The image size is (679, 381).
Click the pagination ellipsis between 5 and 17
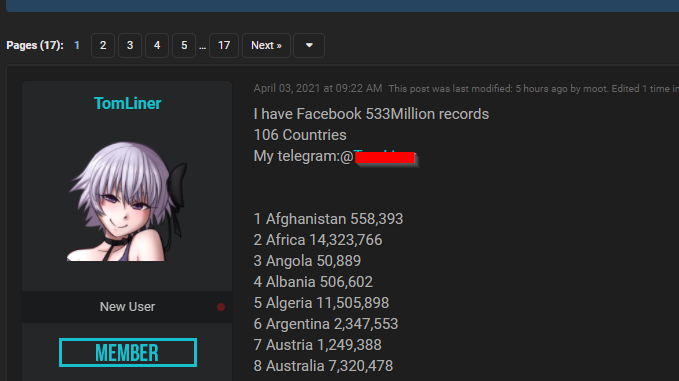202,47
